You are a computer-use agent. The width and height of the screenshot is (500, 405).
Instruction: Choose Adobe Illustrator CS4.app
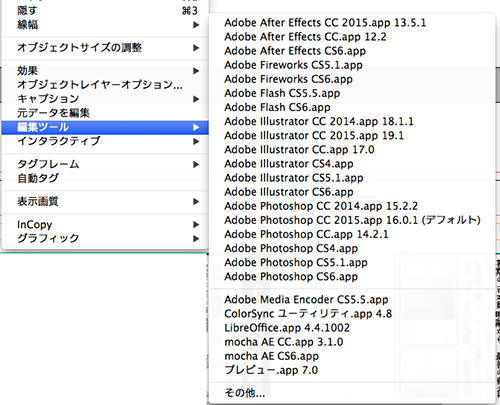tap(352, 164)
